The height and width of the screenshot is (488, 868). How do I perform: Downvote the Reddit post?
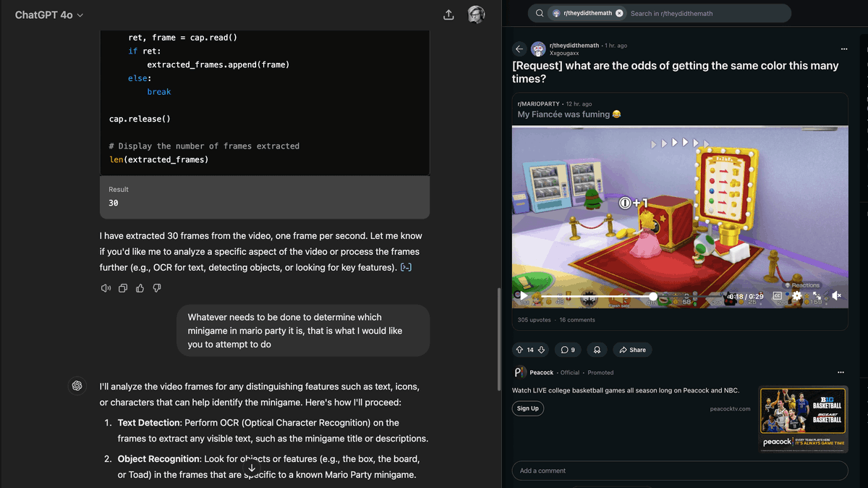542,350
